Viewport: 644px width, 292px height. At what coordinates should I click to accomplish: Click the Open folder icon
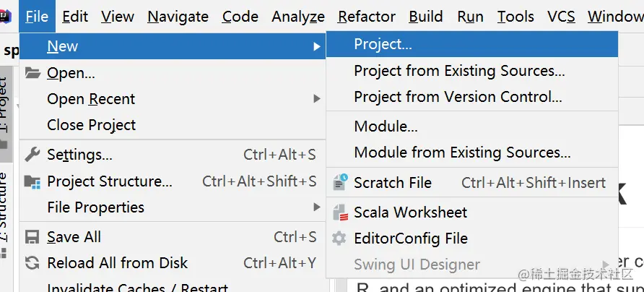click(x=32, y=72)
